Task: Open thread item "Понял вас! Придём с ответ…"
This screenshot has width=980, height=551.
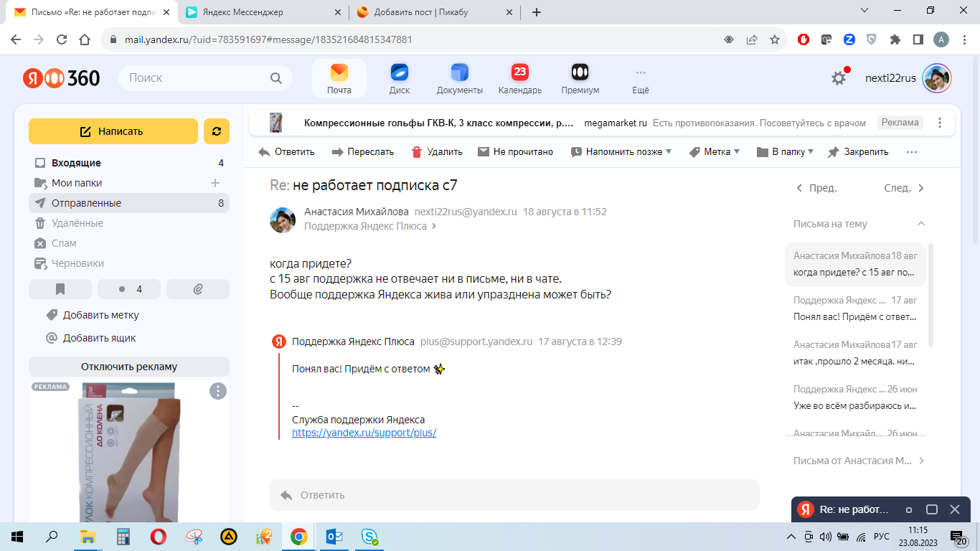Action: point(855,308)
